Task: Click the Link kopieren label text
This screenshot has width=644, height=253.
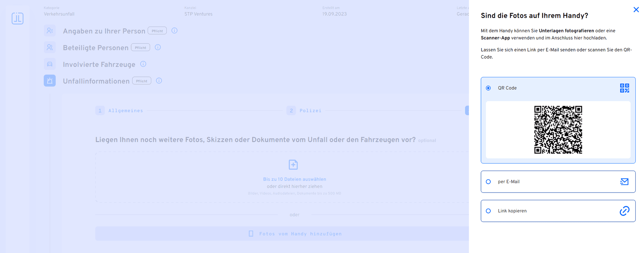Action: pos(512,211)
